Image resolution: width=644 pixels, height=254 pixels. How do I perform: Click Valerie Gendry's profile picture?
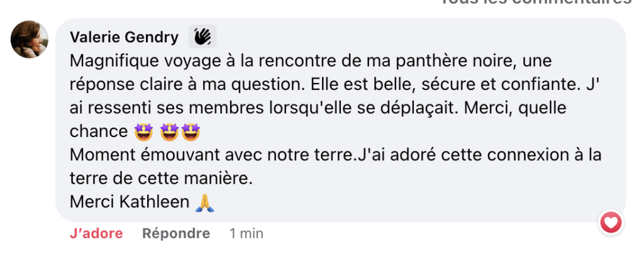point(30,39)
